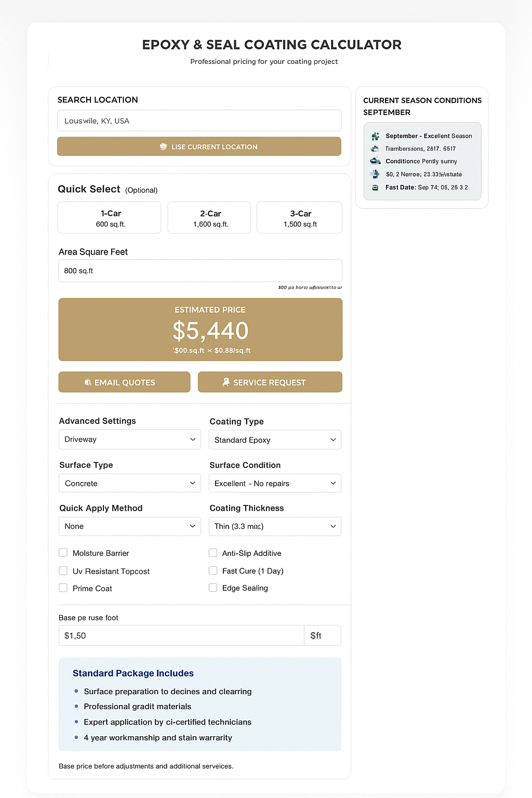Enable the Moisture Barrier checkbox
The width and height of the screenshot is (532, 798).
coord(63,553)
